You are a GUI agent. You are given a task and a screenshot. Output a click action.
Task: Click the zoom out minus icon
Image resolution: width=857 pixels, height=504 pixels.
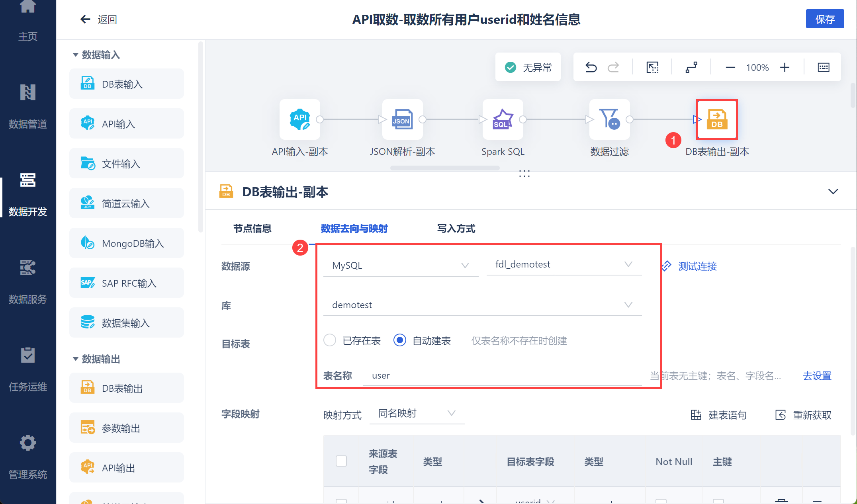point(730,67)
